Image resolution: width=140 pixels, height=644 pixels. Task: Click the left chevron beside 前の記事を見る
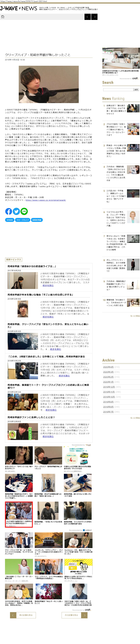pos(13,615)
